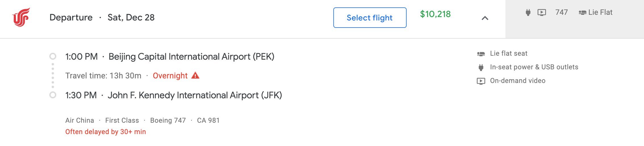
Task: Click the On-demand video amenity icon
Action: coord(481,81)
